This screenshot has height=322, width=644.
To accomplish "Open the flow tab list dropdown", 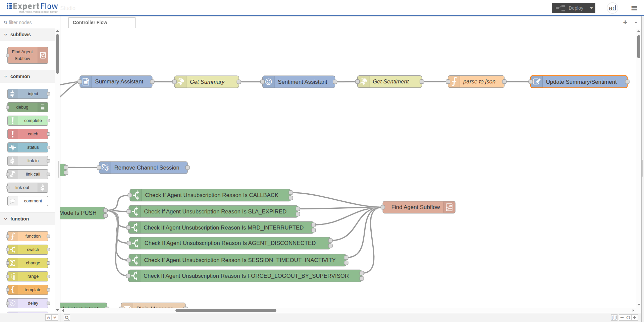I will pos(636,22).
